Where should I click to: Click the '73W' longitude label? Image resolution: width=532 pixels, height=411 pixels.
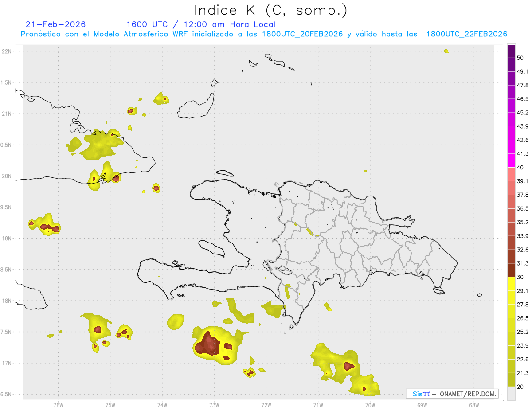point(214,405)
